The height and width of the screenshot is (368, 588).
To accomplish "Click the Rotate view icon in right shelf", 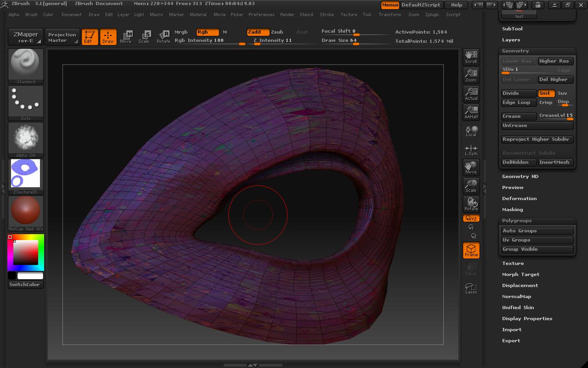I will (x=471, y=204).
